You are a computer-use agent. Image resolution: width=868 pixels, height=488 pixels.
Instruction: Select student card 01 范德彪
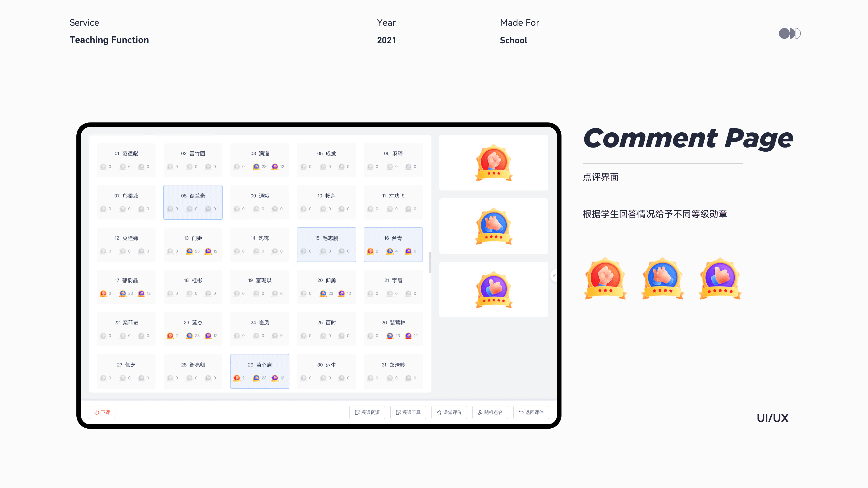pos(126,160)
